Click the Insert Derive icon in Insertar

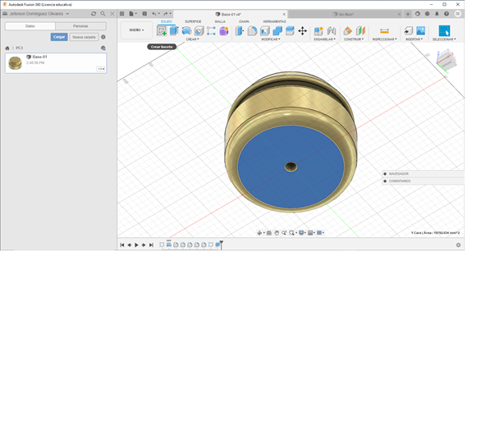click(408, 31)
